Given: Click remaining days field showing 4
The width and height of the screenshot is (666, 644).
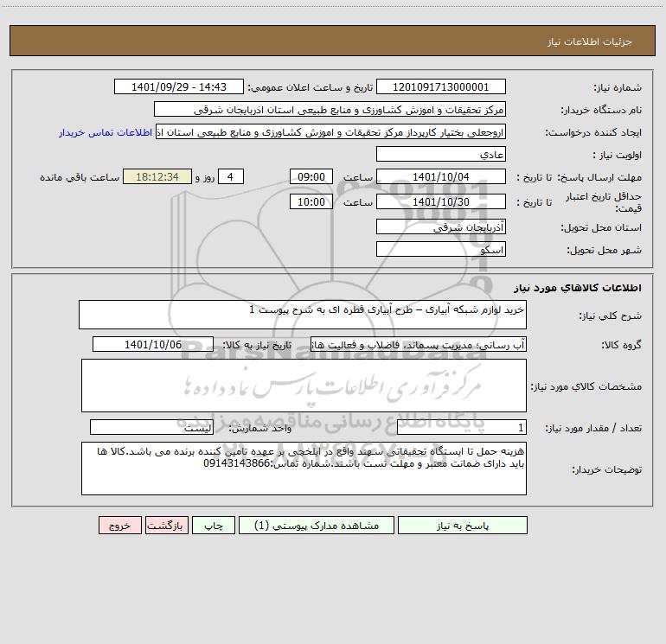Looking at the screenshot, I should [231, 176].
